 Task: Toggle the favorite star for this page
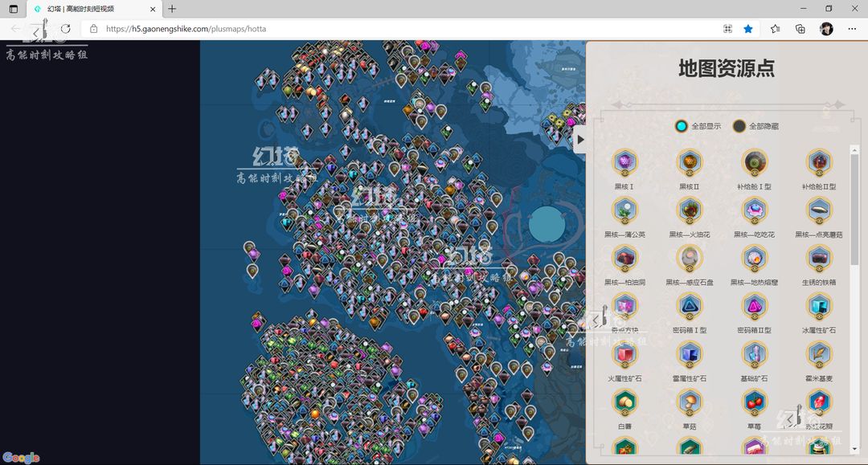pos(748,29)
